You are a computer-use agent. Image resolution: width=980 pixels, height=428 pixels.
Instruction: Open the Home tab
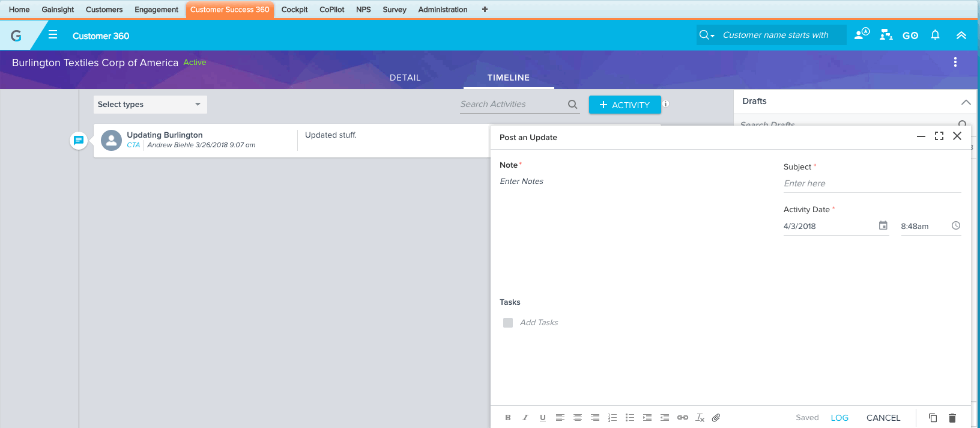point(19,10)
